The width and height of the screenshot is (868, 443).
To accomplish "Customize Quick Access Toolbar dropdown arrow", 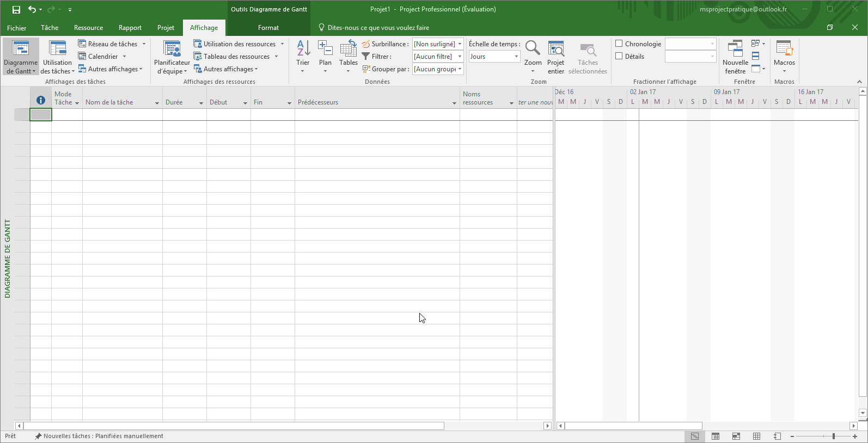I will (70, 9).
